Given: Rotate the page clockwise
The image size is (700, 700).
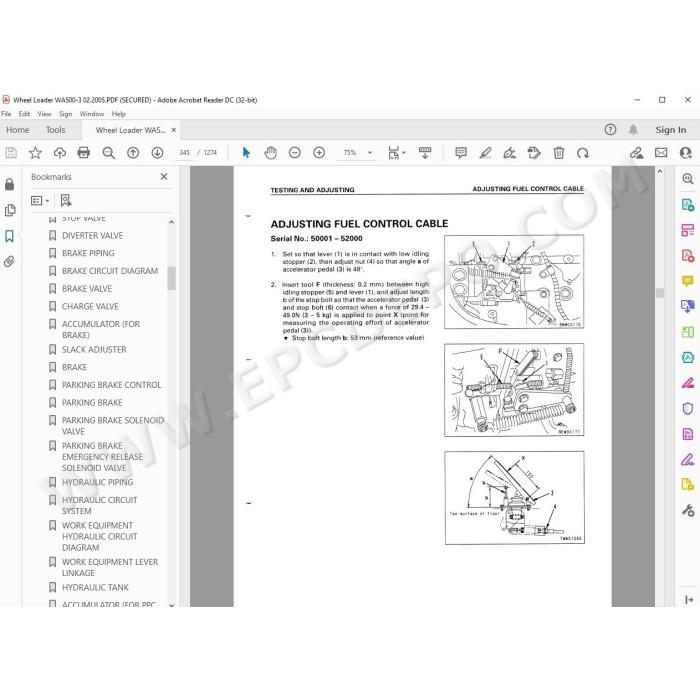Looking at the screenshot, I should pyautogui.click(x=583, y=153).
